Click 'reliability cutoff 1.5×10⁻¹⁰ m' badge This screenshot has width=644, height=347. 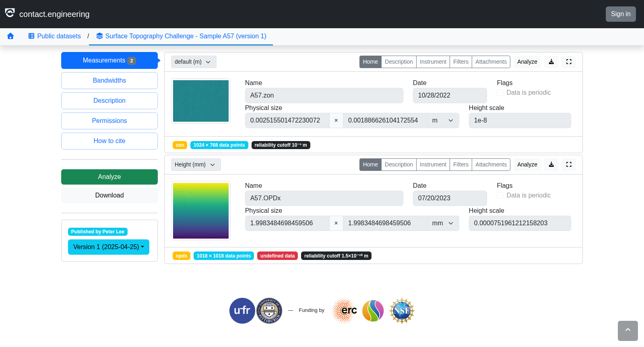pos(336,256)
